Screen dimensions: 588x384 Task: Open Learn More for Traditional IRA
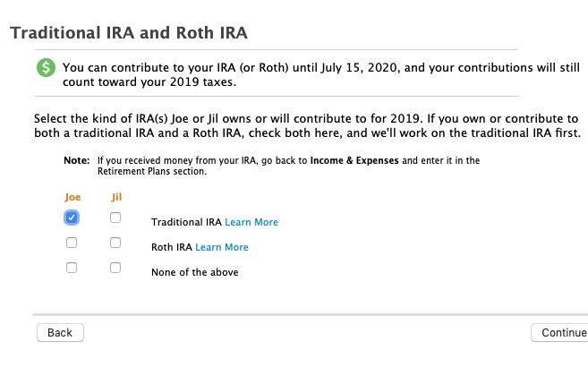[x=251, y=222]
